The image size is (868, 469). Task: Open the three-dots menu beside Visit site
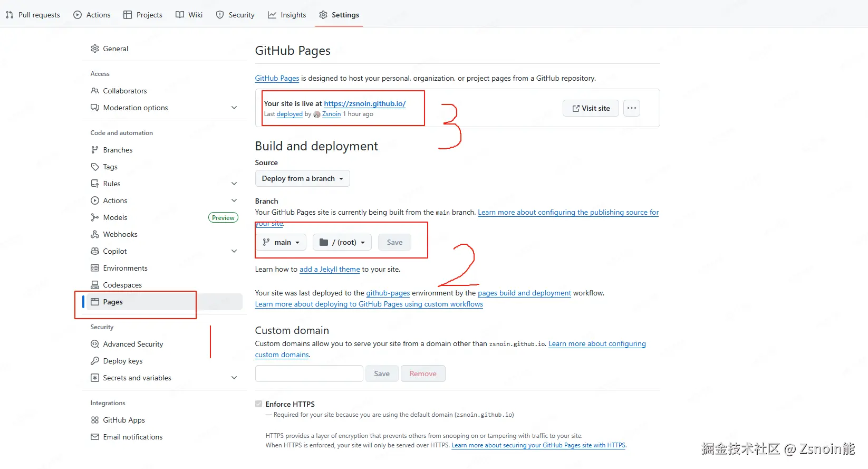click(x=632, y=108)
